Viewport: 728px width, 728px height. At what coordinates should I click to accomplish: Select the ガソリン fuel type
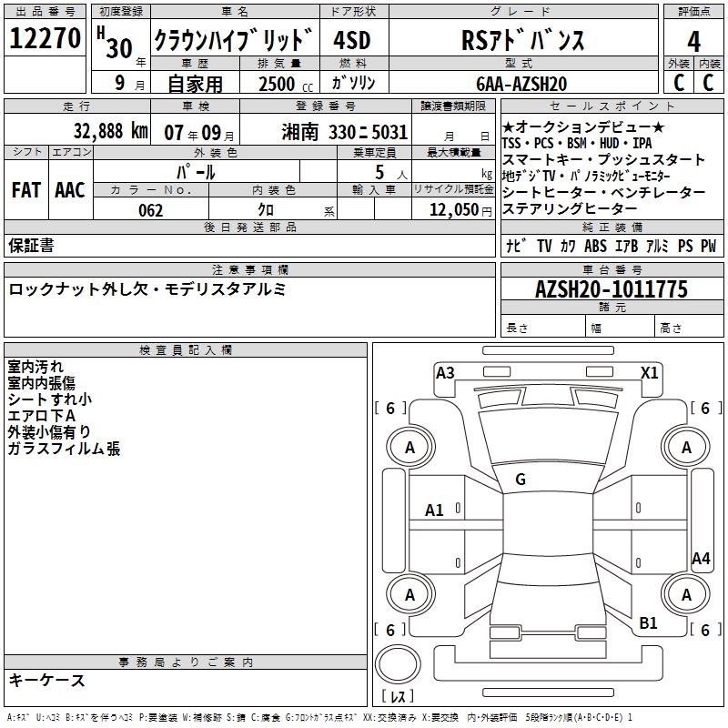353,83
